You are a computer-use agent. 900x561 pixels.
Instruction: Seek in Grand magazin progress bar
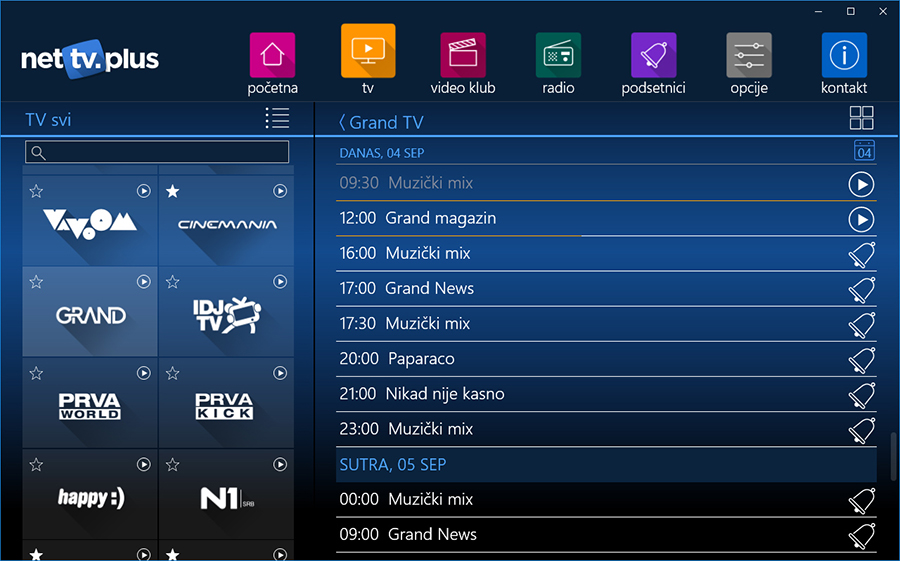pos(606,235)
